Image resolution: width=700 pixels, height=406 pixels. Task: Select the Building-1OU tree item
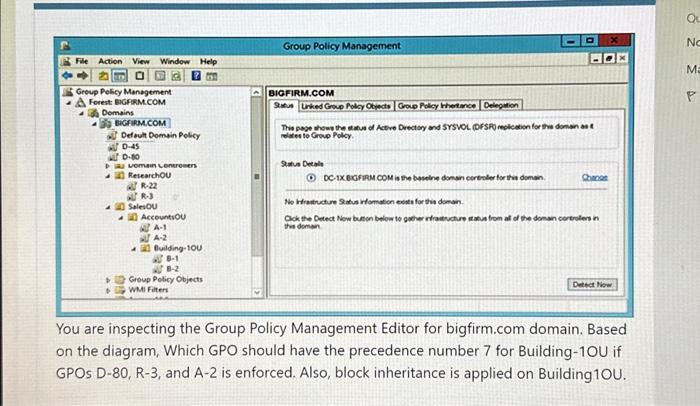[178, 248]
